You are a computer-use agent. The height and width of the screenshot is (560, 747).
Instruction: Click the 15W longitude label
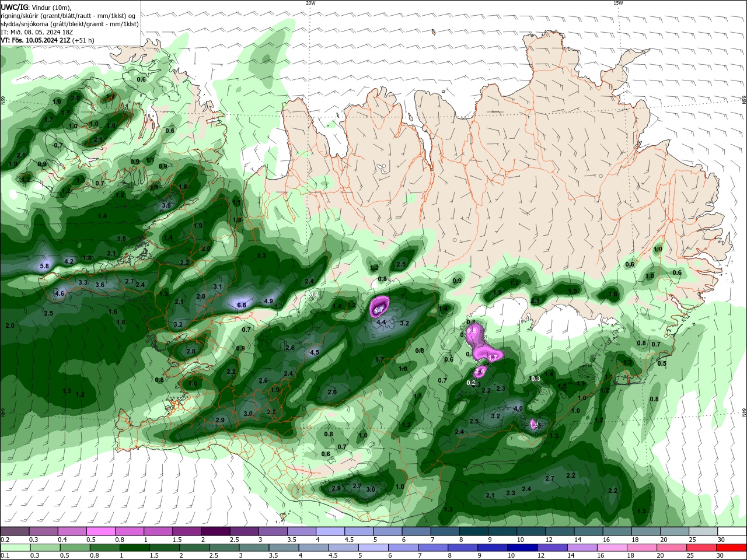(619, 3)
